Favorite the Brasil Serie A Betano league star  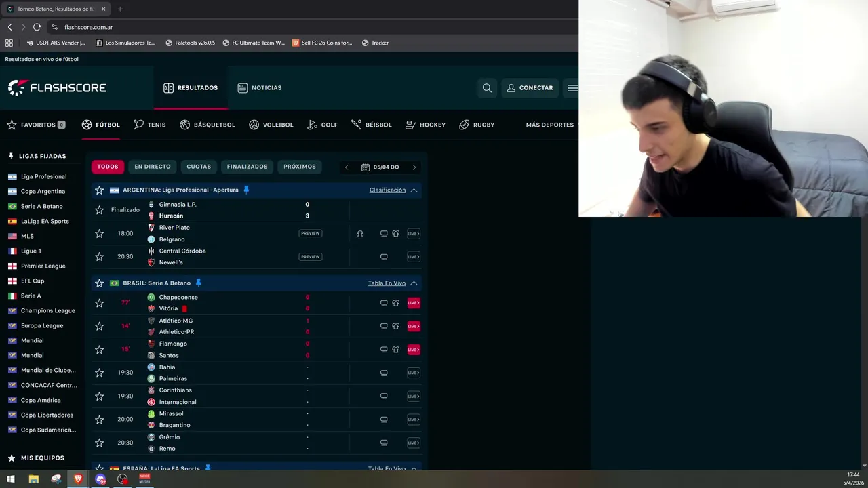(x=100, y=283)
